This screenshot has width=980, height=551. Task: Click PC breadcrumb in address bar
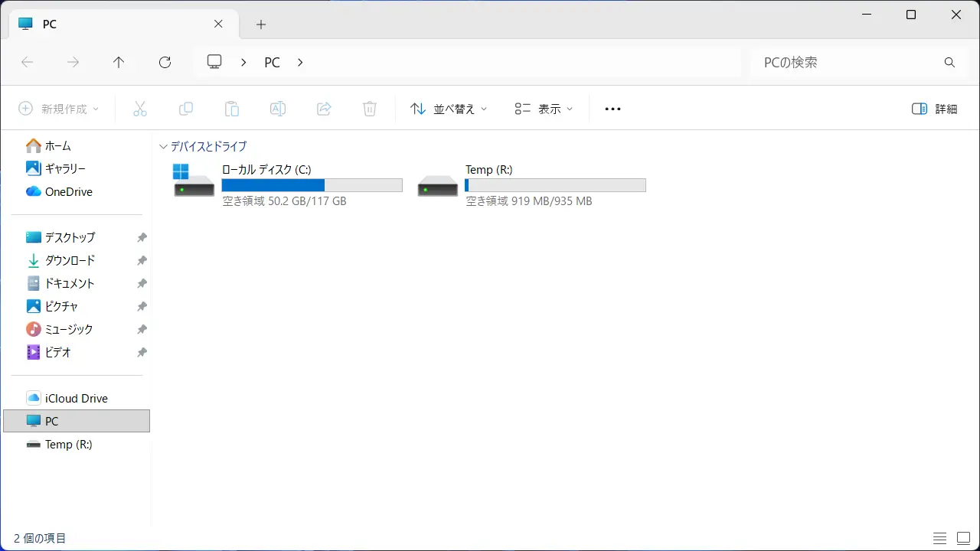[272, 63]
